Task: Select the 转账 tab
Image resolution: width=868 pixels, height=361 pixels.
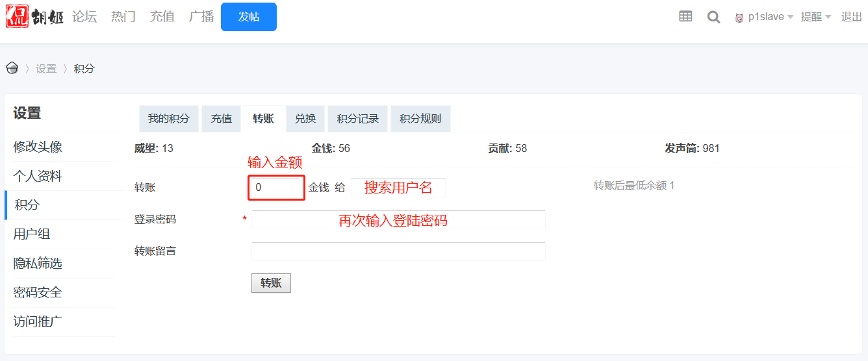Action: tap(263, 119)
